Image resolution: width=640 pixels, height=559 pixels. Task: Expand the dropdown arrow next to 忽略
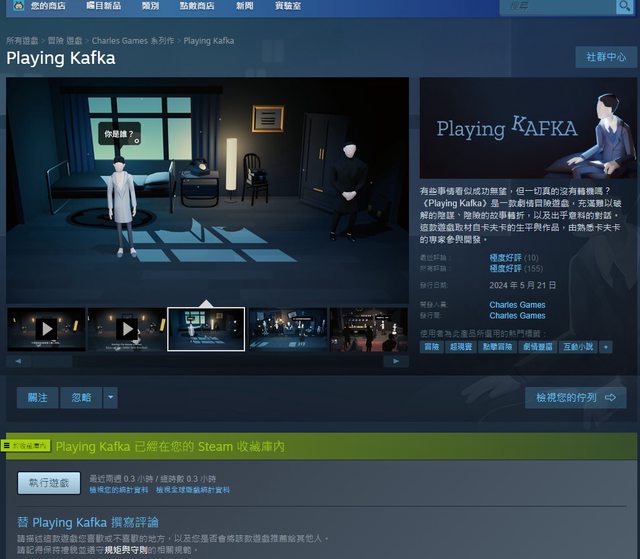point(110,398)
